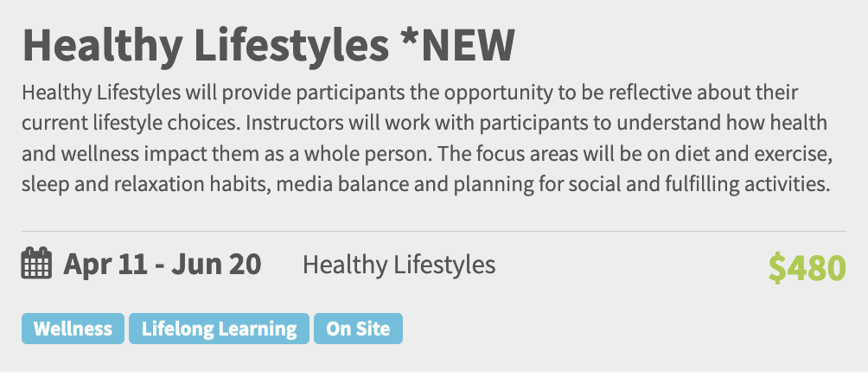Select the Lifelong Learning tag
The image size is (868, 377).
tap(219, 329)
